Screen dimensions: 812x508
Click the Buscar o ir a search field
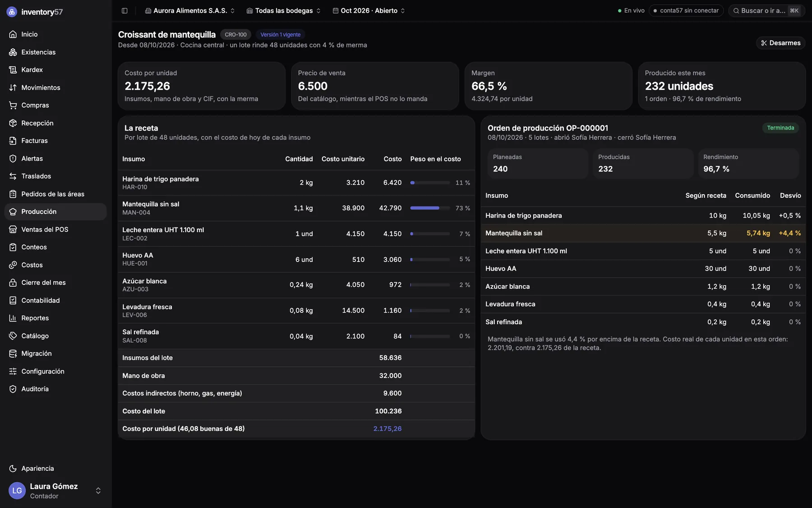(766, 11)
